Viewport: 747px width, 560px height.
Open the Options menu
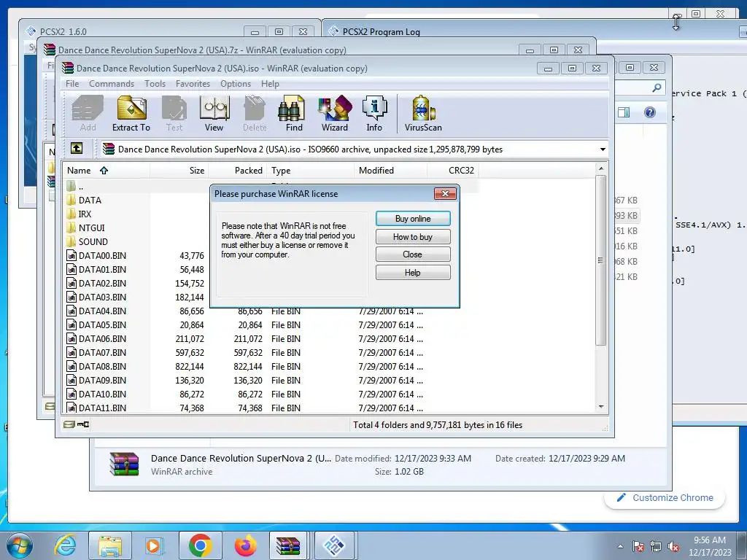click(x=236, y=84)
